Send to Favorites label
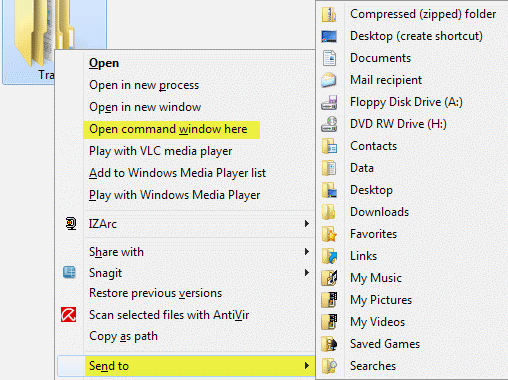The image size is (508, 380). coord(373,234)
